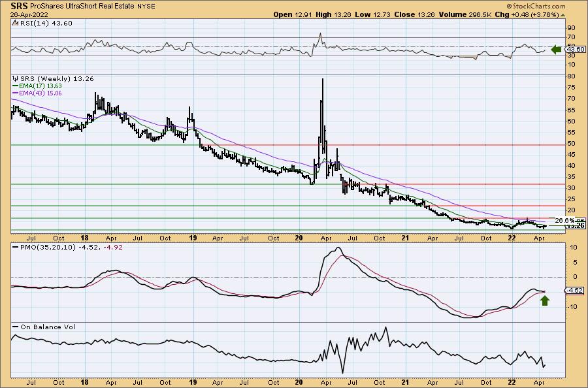Click the 80 label on the price axis
588x388 pixels.
(x=571, y=76)
